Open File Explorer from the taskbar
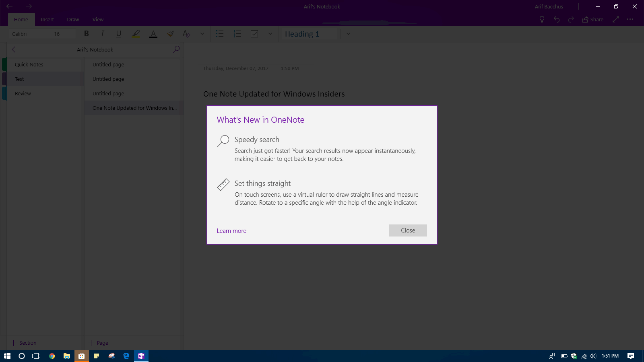The width and height of the screenshot is (644, 362). [x=67, y=356]
